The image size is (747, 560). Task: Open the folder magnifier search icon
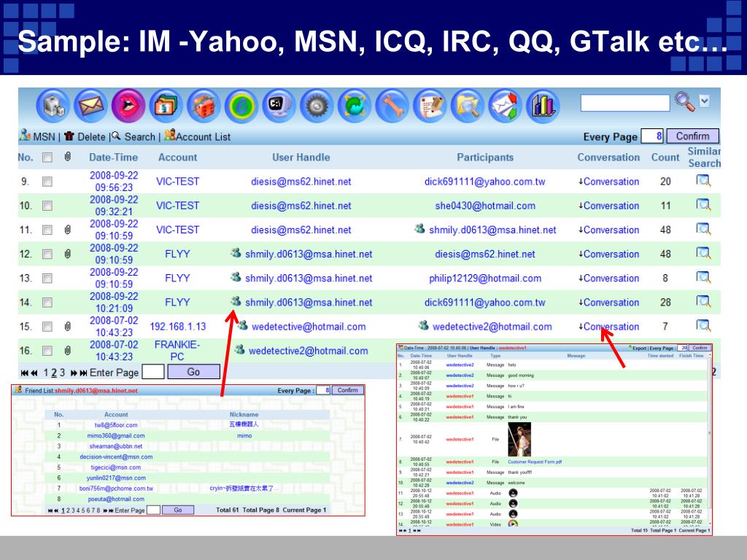468,106
